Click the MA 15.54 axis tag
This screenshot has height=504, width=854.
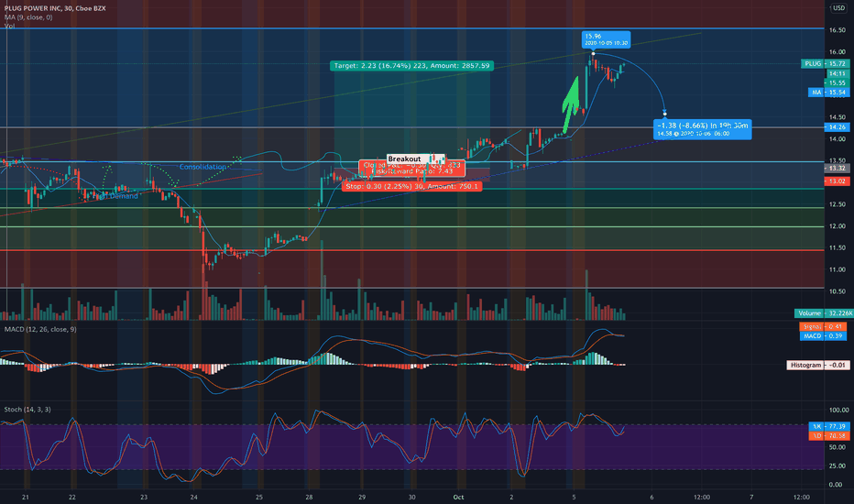(827, 93)
